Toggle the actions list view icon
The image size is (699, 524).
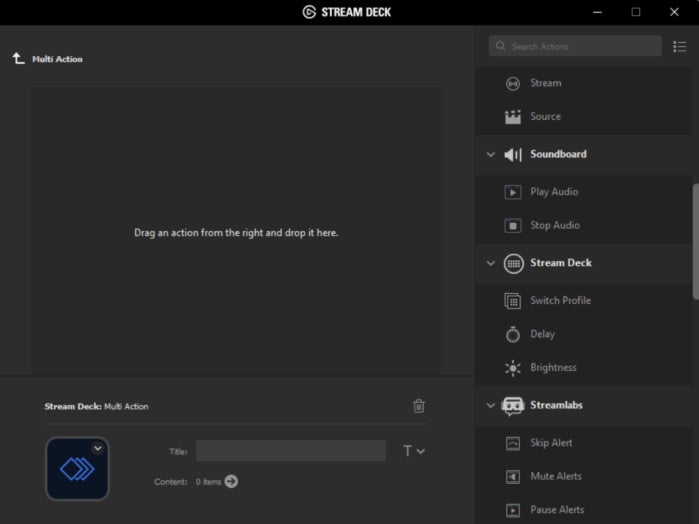(x=679, y=46)
